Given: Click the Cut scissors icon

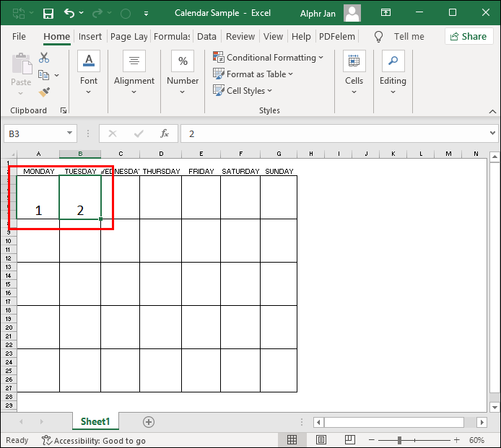Looking at the screenshot, I should coord(44,58).
